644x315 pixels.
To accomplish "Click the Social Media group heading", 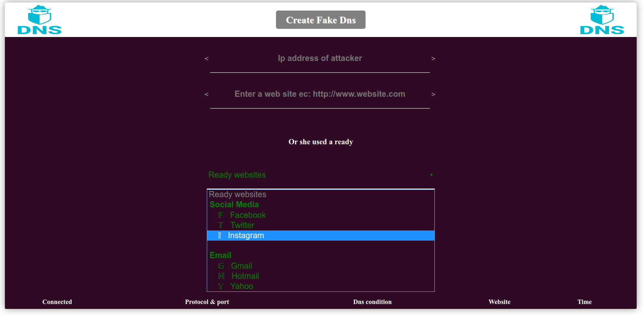I will point(234,204).
